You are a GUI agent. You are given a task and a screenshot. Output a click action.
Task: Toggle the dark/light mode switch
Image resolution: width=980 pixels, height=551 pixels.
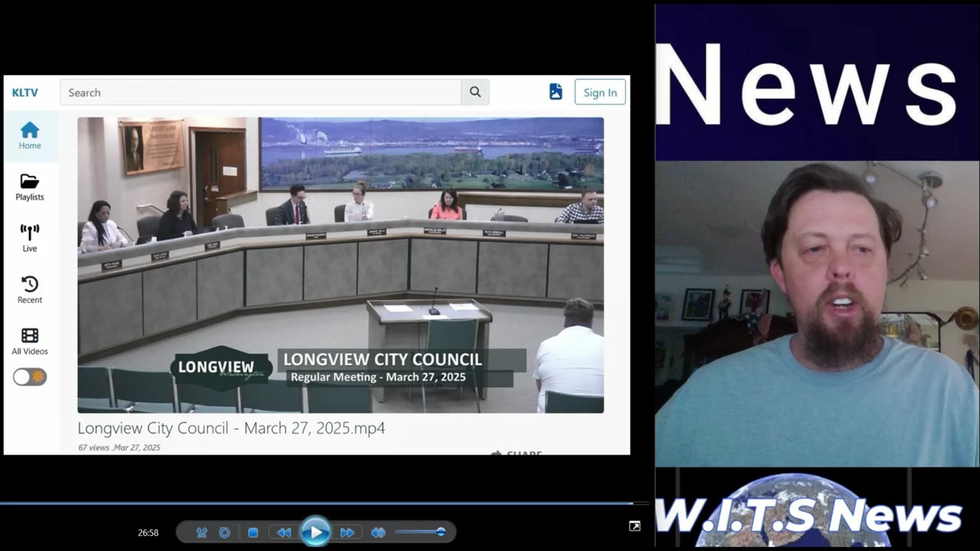coord(30,377)
